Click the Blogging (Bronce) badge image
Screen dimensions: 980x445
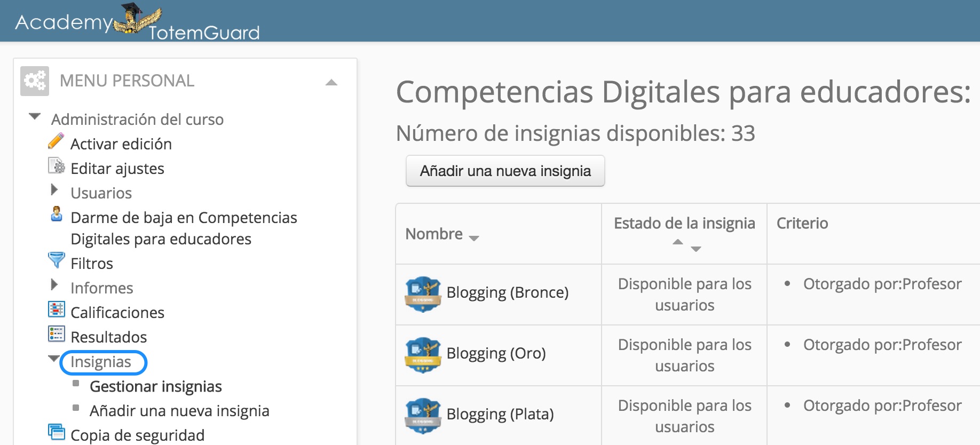click(423, 294)
